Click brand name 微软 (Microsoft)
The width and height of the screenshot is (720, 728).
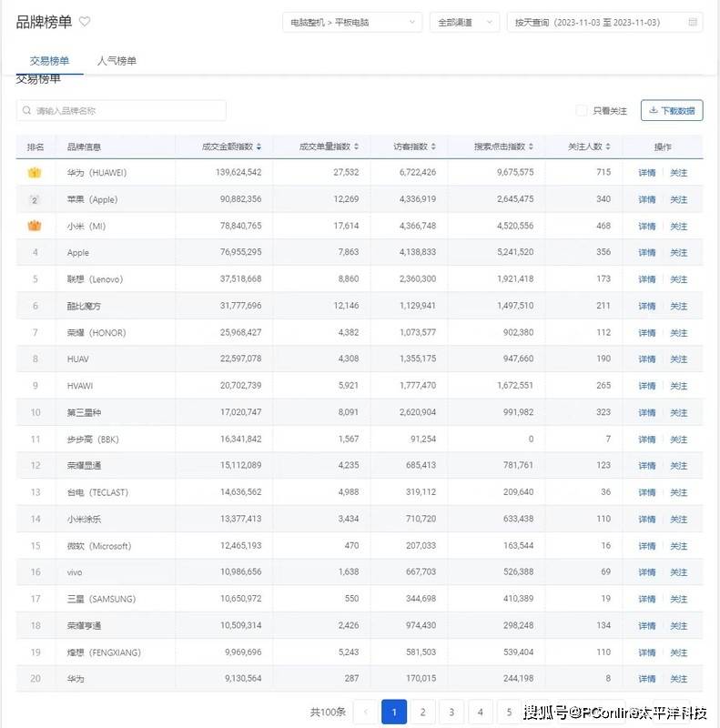tap(99, 546)
